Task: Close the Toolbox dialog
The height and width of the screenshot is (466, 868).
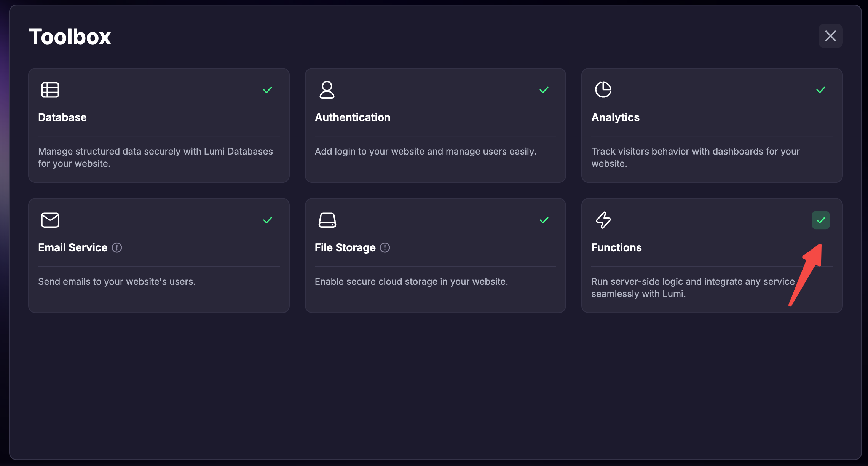Action: 830,36
